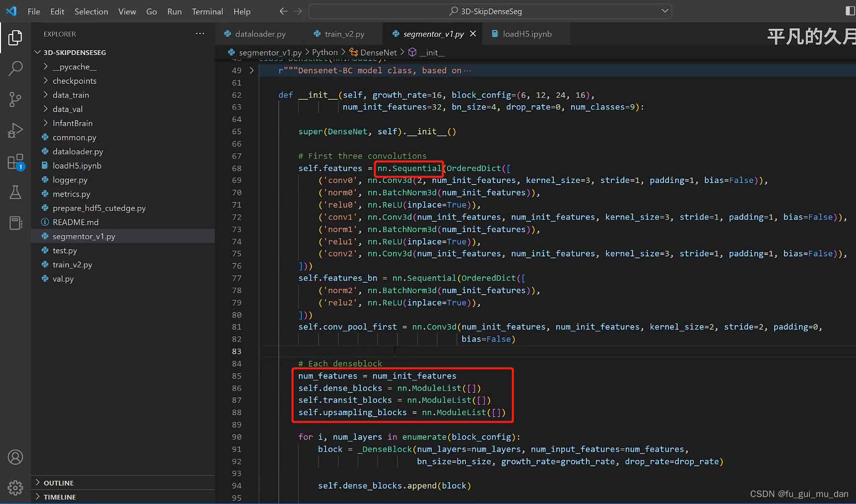Click DenseNet in the breadcrumb
Screen dimensions: 856x504
378,52
